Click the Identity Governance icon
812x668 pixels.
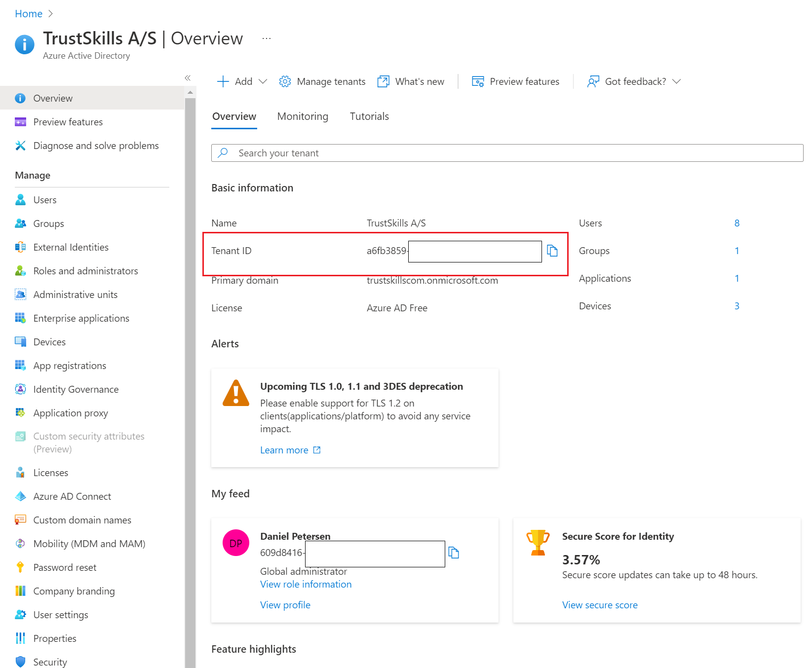click(20, 389)
